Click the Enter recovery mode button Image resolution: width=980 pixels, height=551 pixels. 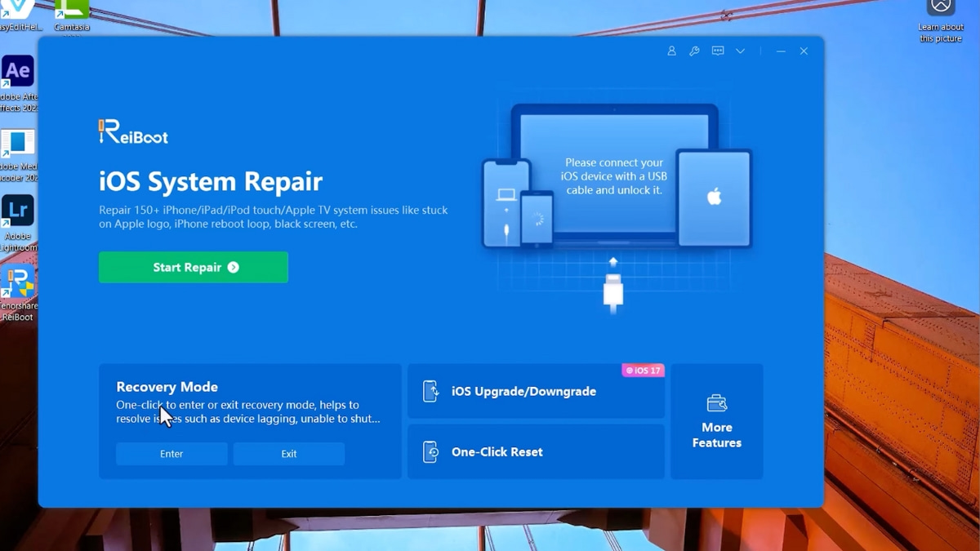171,454
